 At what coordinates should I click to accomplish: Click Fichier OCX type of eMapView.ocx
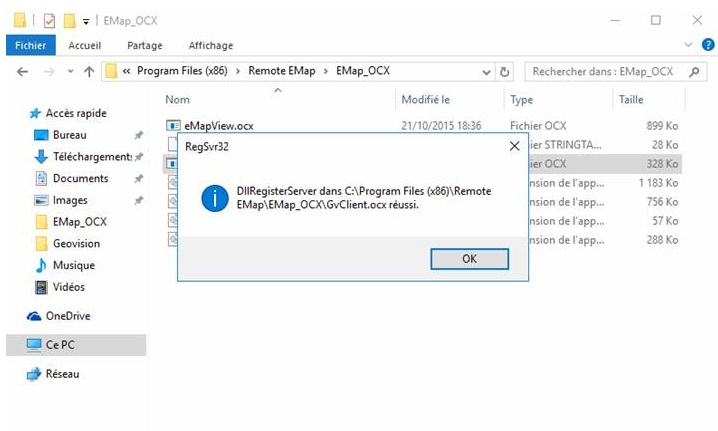538,126
